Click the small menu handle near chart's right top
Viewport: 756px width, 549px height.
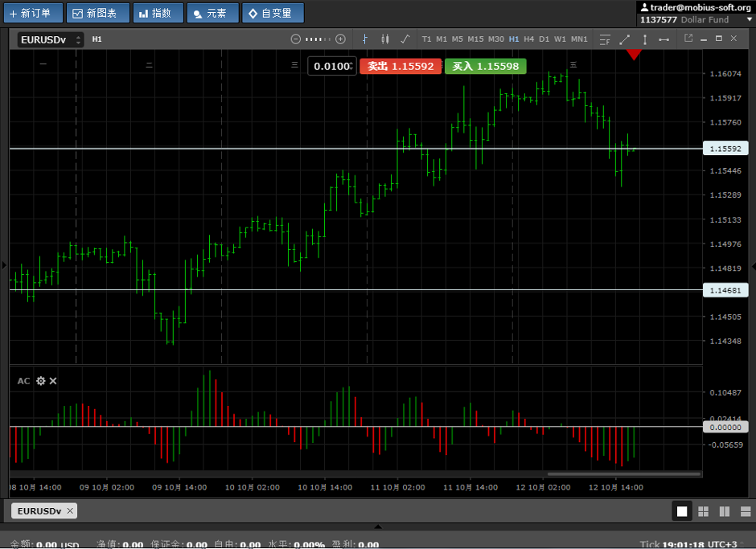[573, 64]
